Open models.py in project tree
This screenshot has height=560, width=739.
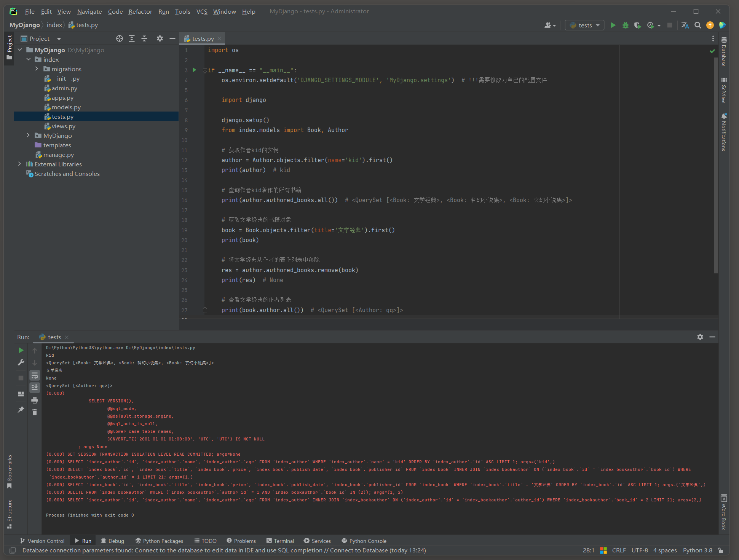(66, 107)
